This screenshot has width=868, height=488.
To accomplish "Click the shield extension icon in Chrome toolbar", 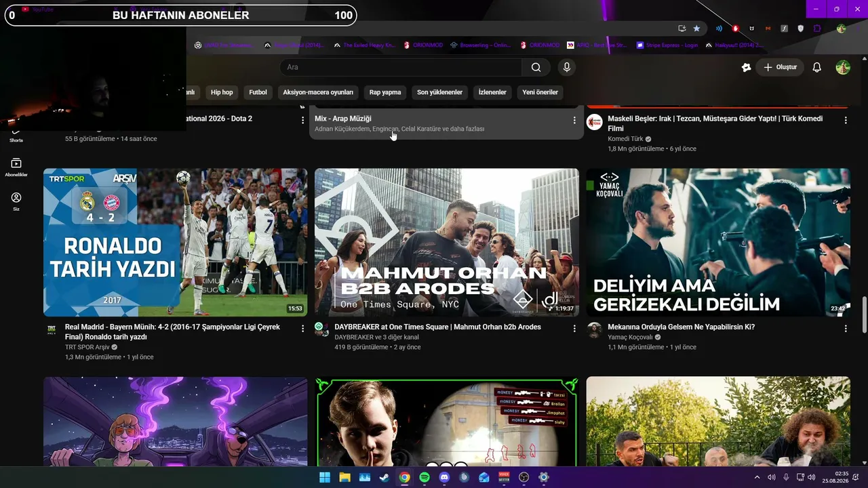I will 801,28.
